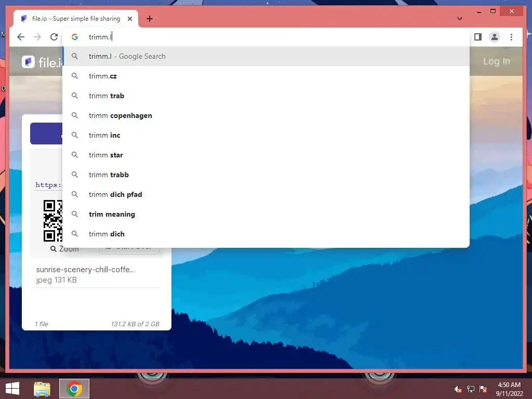This screenshot has width=532, height=399.
Task: Click the '131.2 KB of 2 GB' text
Action: [135, 324]
